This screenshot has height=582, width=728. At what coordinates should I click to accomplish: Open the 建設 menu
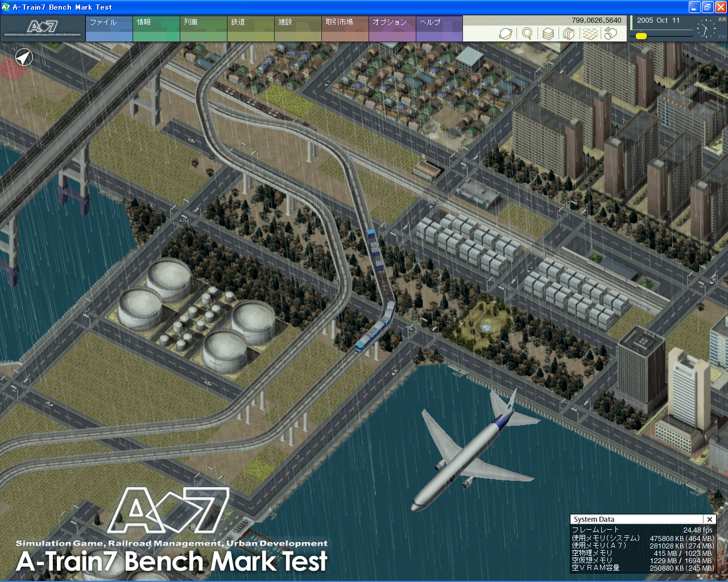pos(298,28)
